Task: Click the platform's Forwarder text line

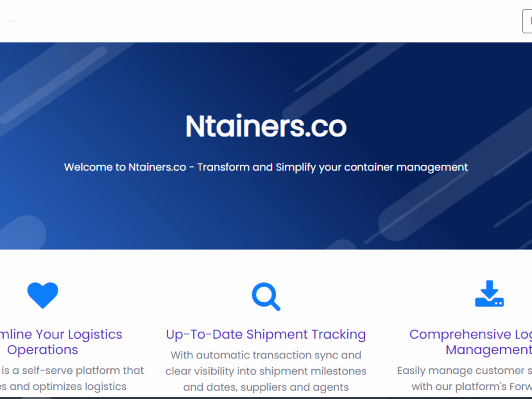Action: click(472, 386)
